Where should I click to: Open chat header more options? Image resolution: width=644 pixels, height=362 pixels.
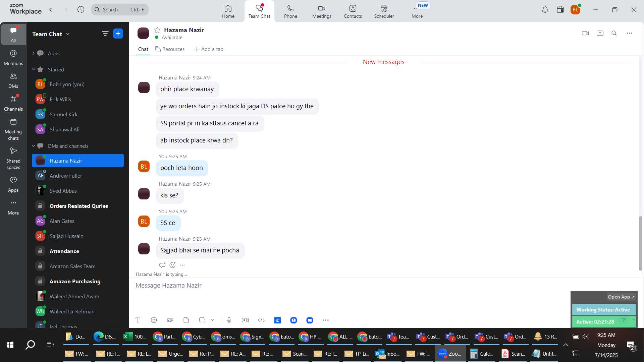click(630, 33)
